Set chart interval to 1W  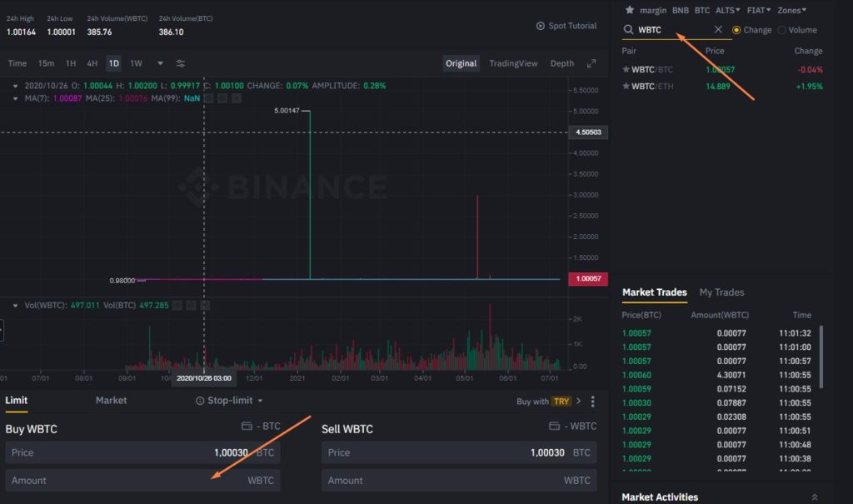[136, 63]
